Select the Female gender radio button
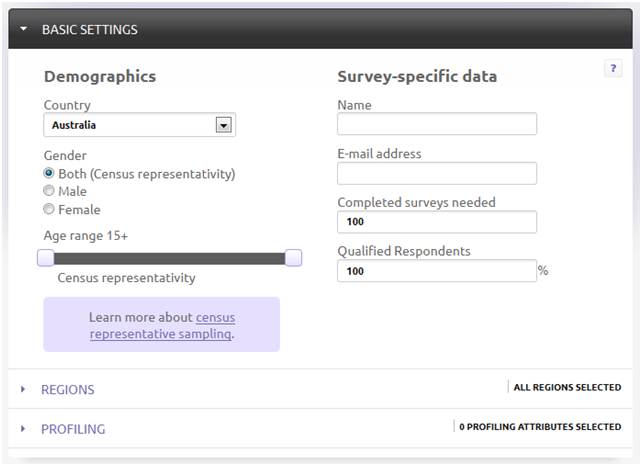The height and width of the screenshot is (466, 642). (x=49, y=209)
